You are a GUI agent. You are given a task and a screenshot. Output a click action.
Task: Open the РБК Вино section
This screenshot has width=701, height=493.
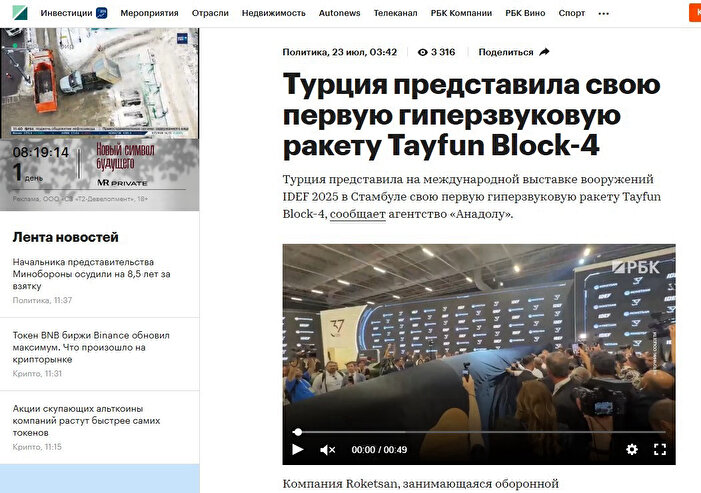point(525,13)
